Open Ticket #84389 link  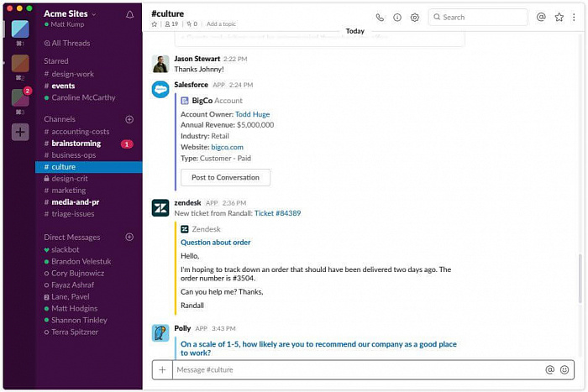pos(277,213)
